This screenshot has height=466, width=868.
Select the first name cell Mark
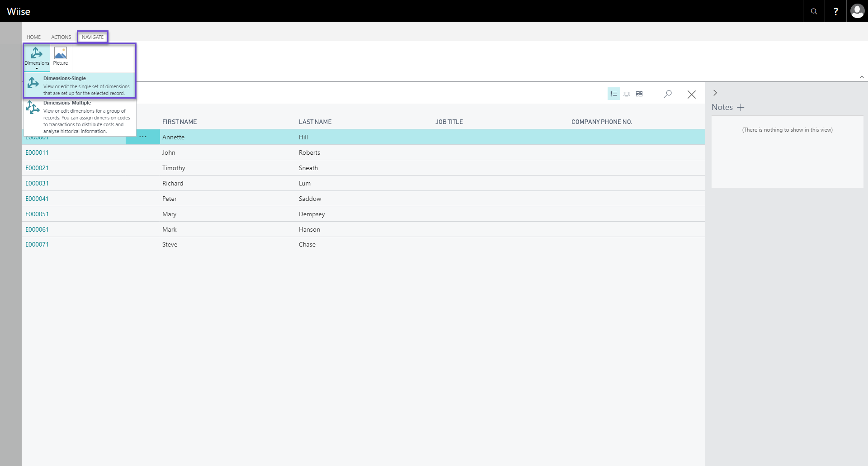(x=170, y=229)
